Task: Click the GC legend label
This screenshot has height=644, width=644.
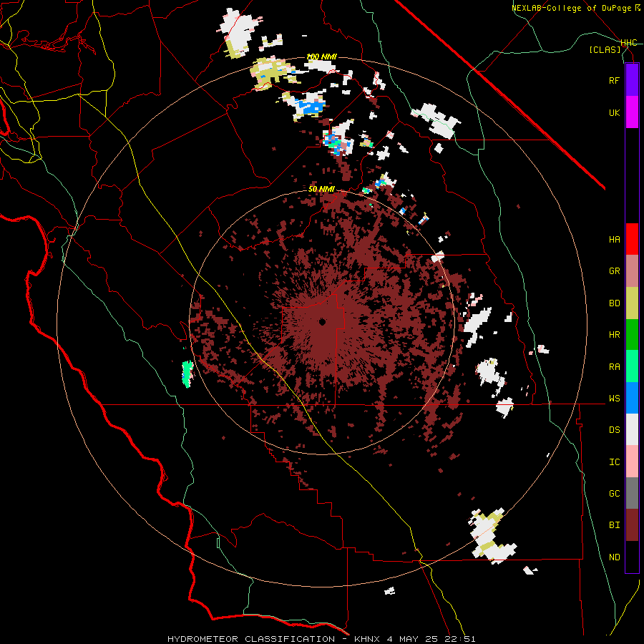Action: (614, 493)
